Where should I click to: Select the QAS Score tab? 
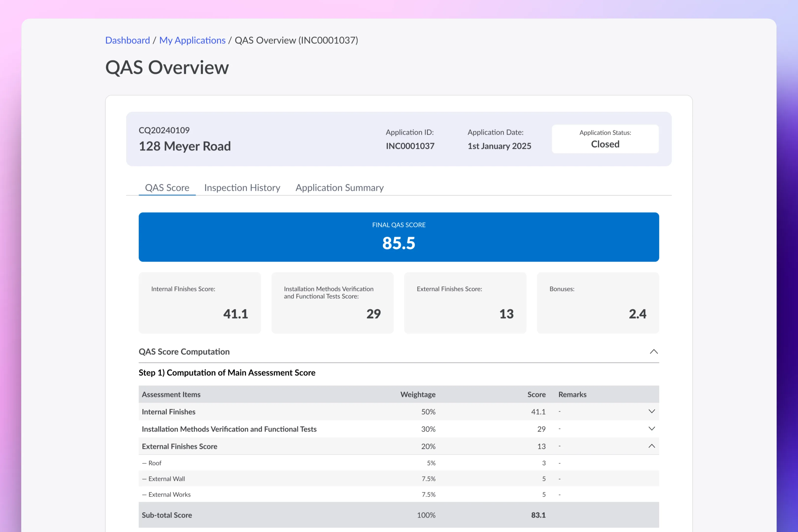pos(167,188)
